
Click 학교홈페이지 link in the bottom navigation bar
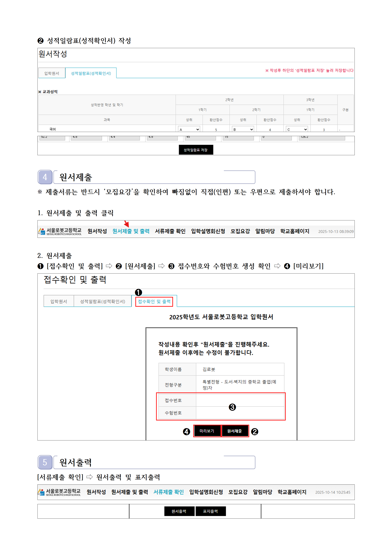[x=292, y=492]
